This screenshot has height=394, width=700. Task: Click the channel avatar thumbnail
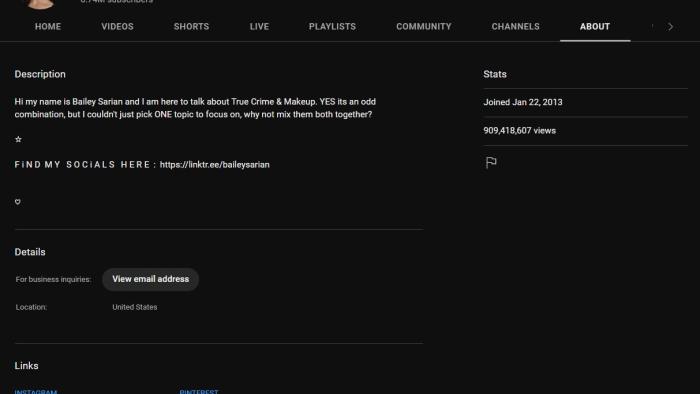(x=40, y=4)
